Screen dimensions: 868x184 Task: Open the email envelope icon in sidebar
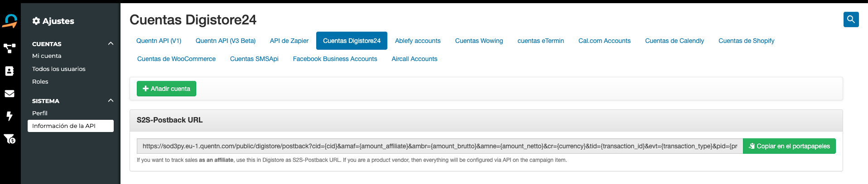[10, 94]
